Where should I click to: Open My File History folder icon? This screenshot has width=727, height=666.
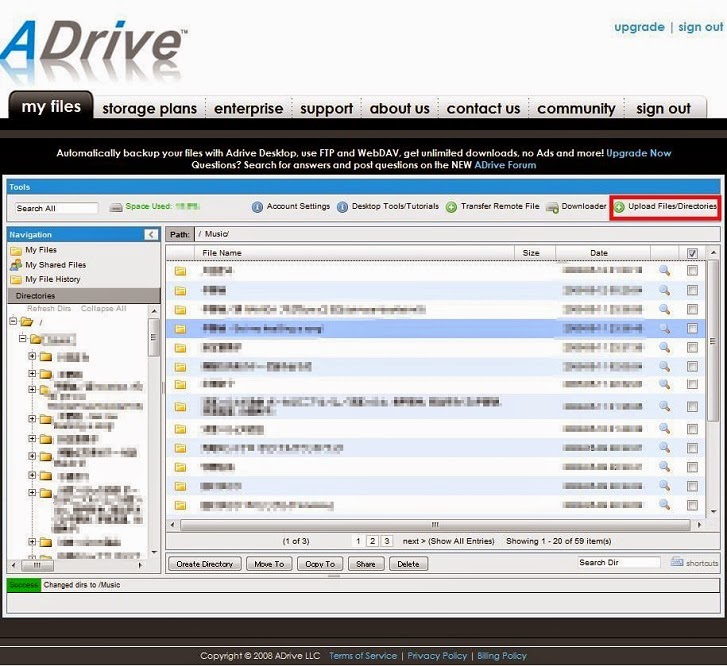coord(16,279)
